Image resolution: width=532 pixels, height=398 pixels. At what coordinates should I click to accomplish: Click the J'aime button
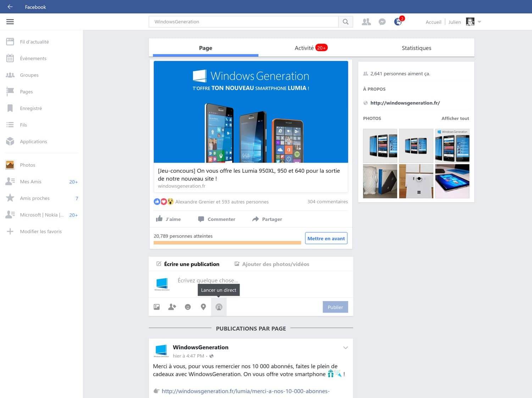[168, 219]
